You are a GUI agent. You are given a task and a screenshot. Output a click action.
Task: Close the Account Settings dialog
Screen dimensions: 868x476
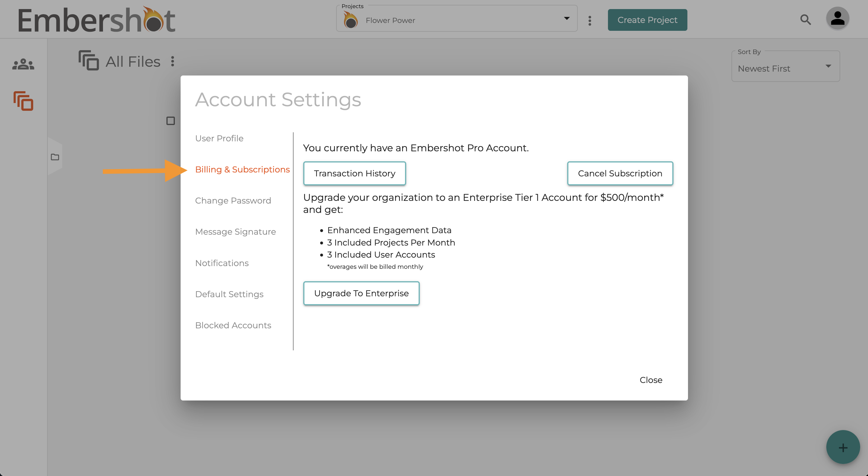[651, 380]
